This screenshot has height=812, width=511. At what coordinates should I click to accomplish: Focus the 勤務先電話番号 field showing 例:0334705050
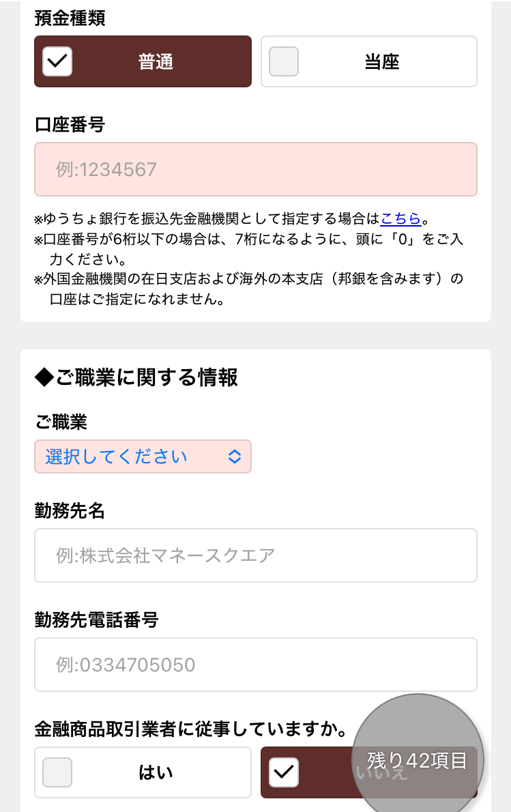coord(255,665)
